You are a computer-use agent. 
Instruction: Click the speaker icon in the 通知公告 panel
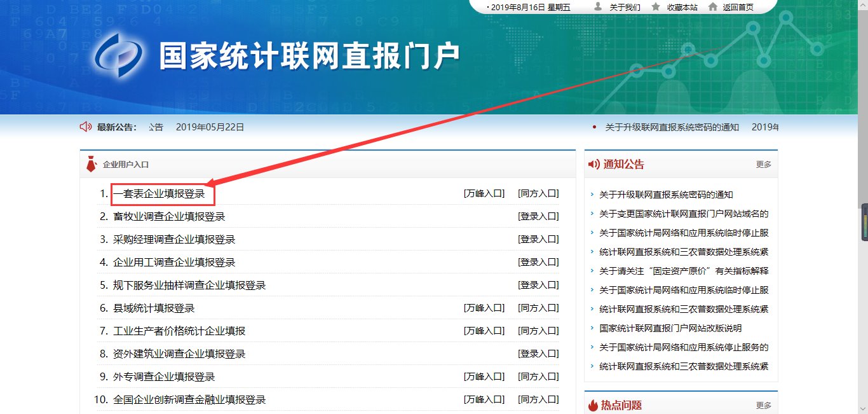click(593, 163)
